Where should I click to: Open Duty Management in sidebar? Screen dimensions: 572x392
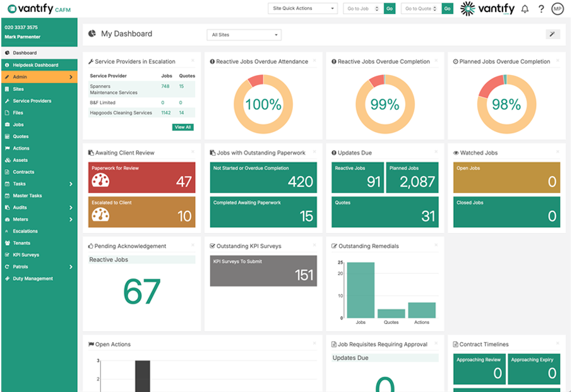click(x=33, y=278)
